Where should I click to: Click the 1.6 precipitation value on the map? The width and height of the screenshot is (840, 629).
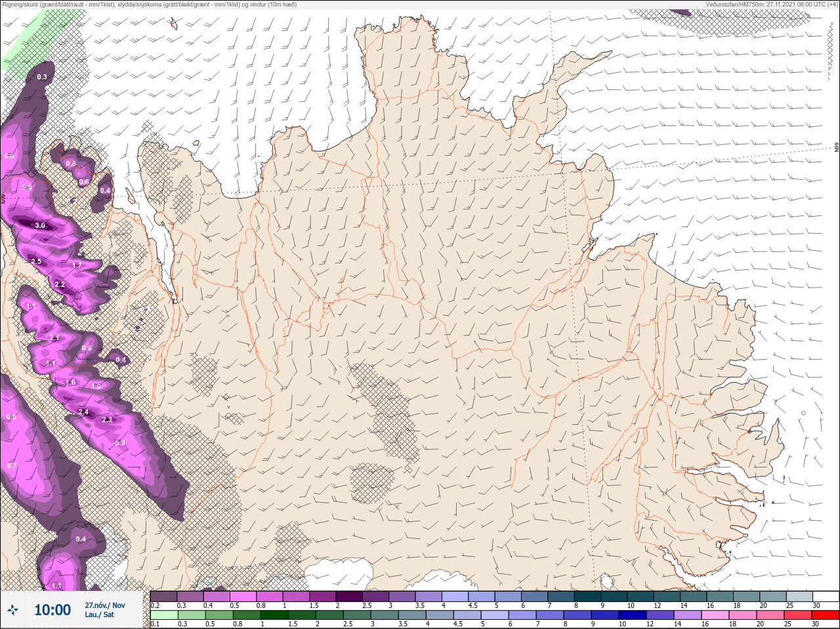(71, 382)
